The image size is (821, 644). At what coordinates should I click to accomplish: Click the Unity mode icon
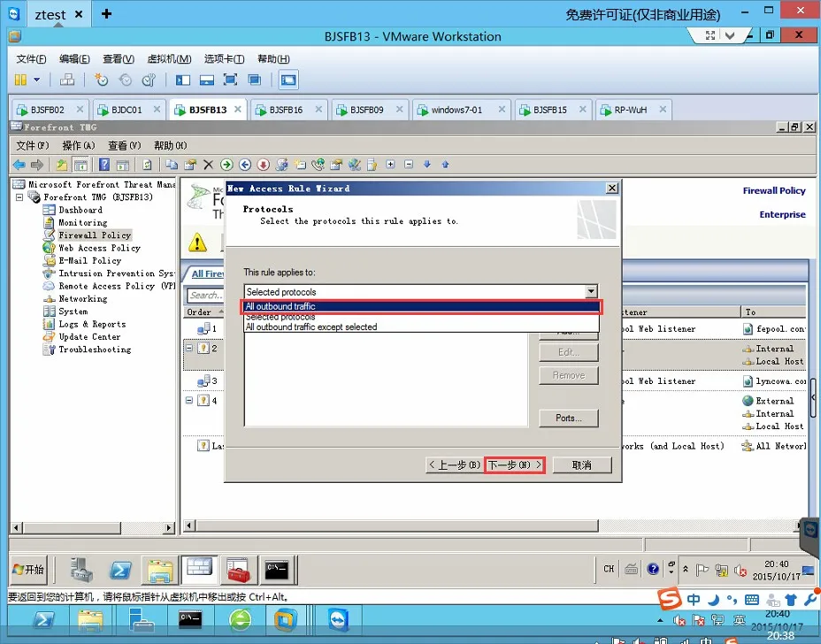pos(255,80)
